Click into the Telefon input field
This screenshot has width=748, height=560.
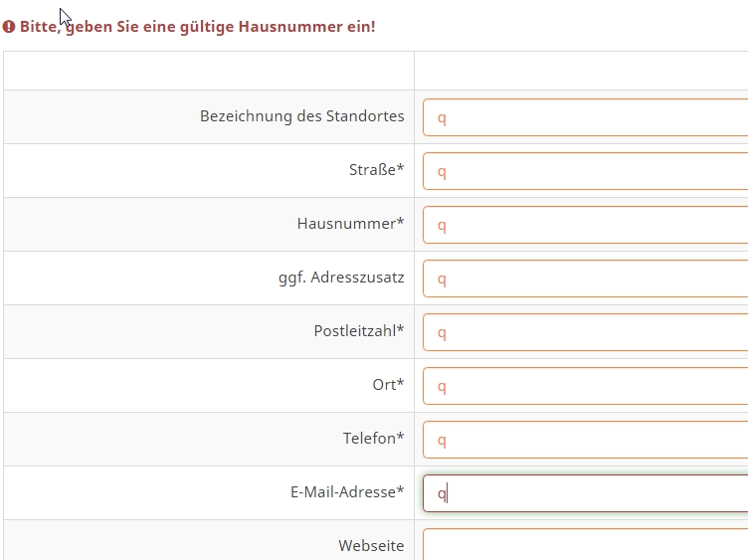pyautogui.click(x=585, y=440)
